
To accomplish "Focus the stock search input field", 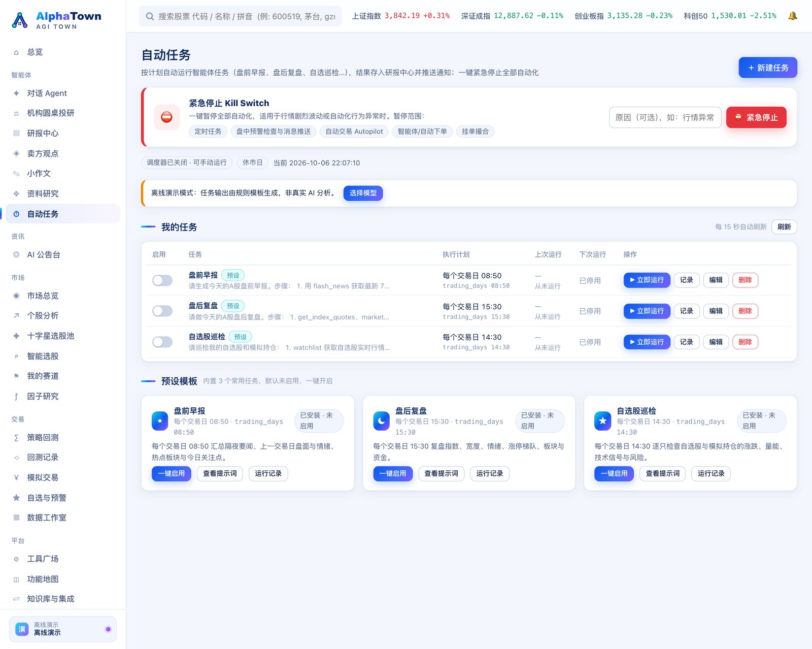I will pyautogui.click(x=240, y=16).
